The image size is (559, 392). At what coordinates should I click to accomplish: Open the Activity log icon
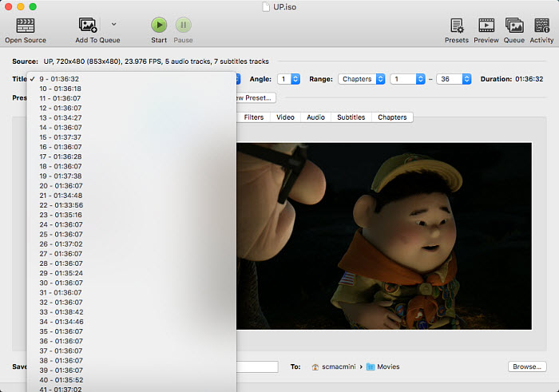(x=541, y=26)
